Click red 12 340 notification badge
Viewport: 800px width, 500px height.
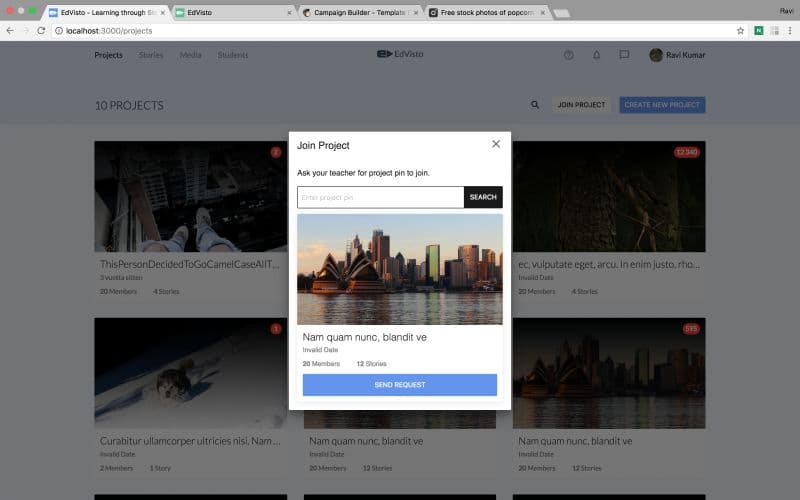(686, 152)
